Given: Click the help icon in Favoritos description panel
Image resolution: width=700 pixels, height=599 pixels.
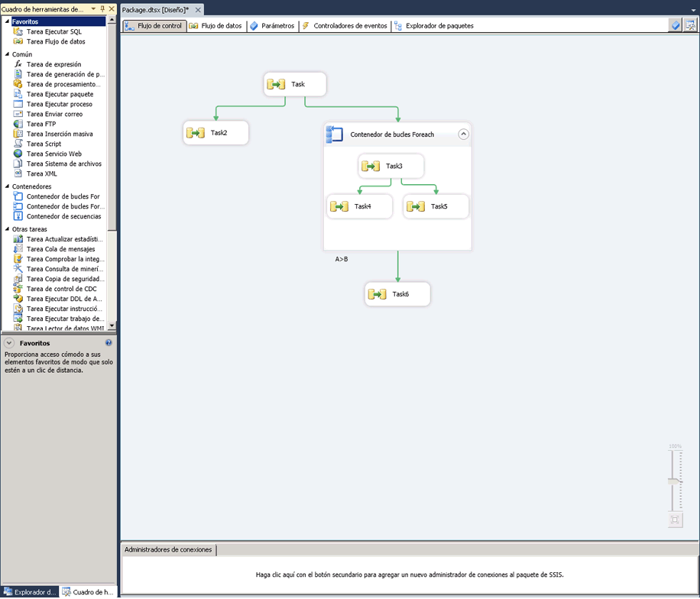Looking at the screenshot, I should (109, 344).
